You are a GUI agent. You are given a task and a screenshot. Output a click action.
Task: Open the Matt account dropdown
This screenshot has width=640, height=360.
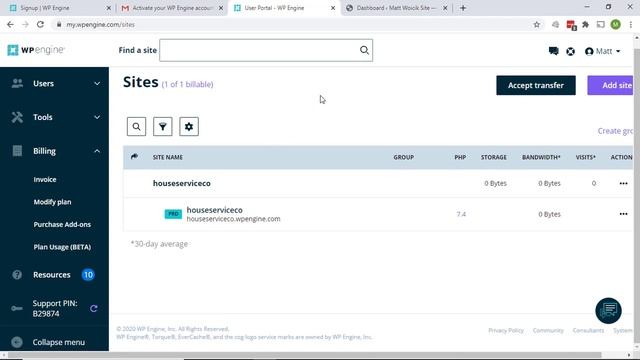tap(602, 51)
